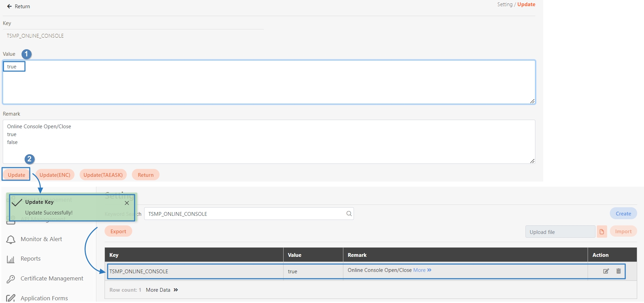Click the key icon for Certificate Management
This screenshot has width=644, height=303.
(11, 279)
